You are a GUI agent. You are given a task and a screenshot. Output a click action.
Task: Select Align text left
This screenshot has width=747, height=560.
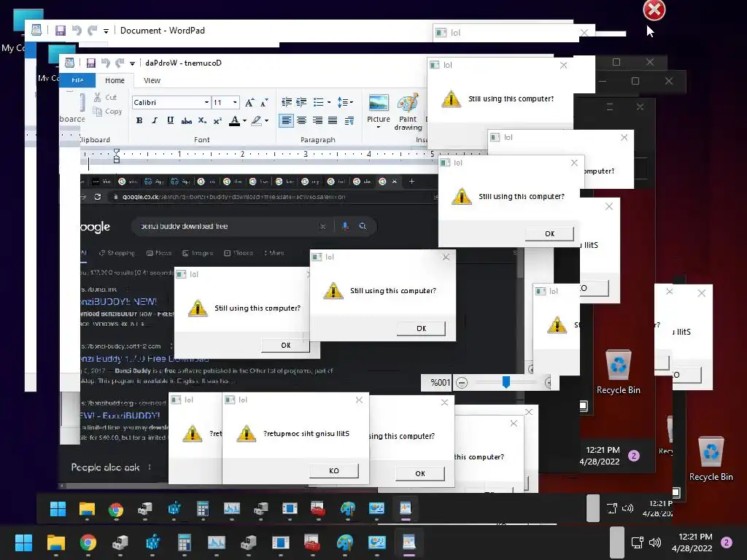(286, 120)
